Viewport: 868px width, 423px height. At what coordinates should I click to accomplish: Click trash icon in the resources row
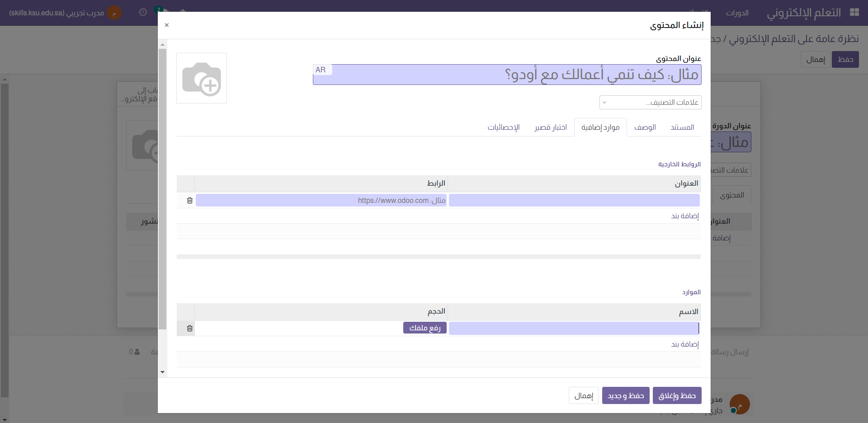[x=190, y=328]
